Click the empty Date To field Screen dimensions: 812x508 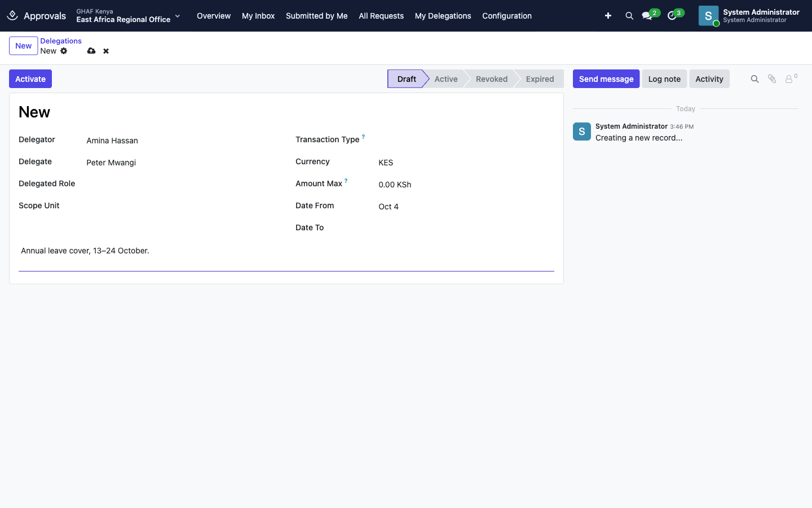point(466,229)
